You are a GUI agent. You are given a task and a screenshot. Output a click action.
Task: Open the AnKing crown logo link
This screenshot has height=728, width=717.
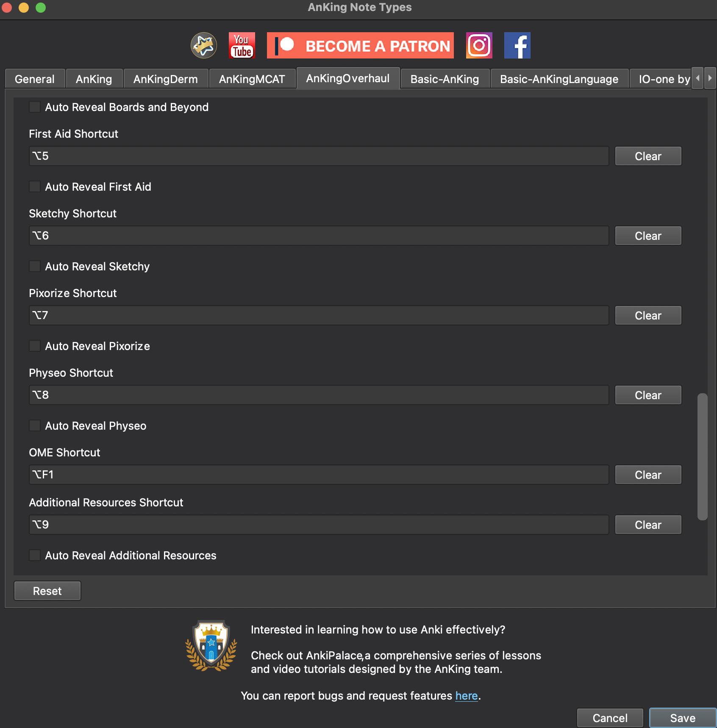click(204, 45)
